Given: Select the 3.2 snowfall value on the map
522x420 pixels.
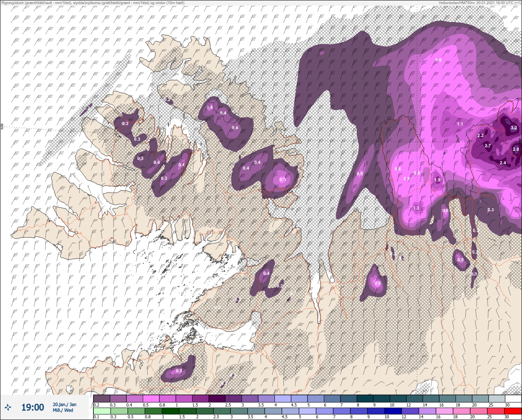Looking at the screenshot, I should coord(514,128).
